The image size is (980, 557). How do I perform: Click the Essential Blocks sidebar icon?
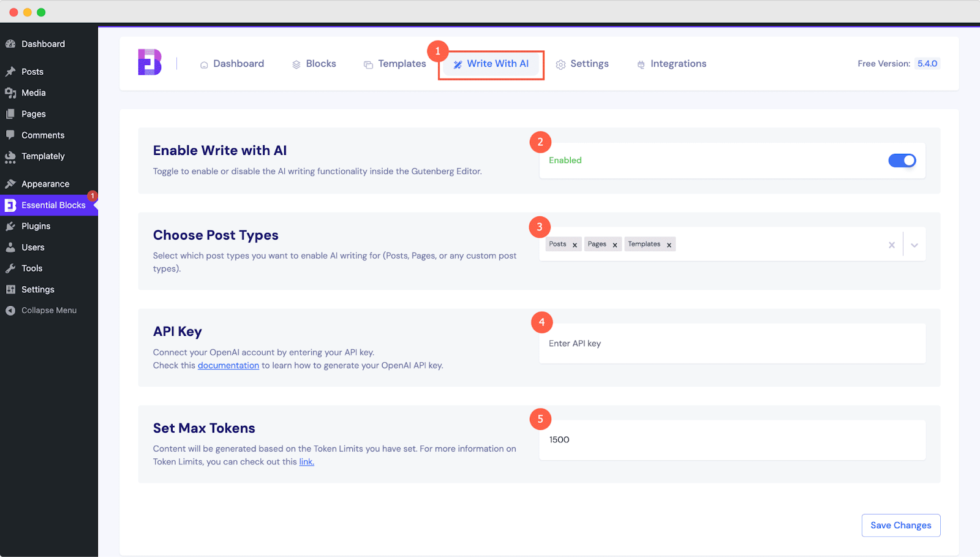pos(10,205)
